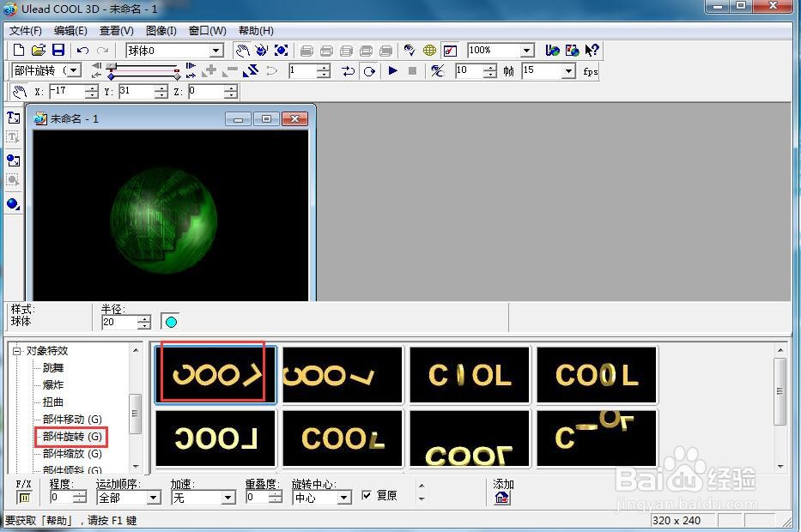Viewport: 801px width, 532px height.
Task: Open the 文件(F) menu
Action: (x=25, y=31)
